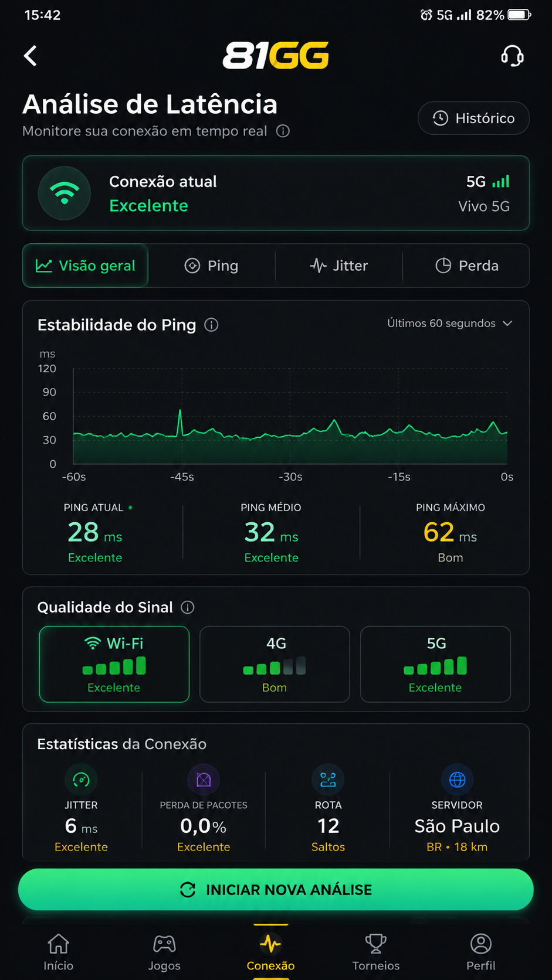The width and height of the screenshot is (552, 980).
Task: Open Conexão in bottom navigation
Action: 270,951
